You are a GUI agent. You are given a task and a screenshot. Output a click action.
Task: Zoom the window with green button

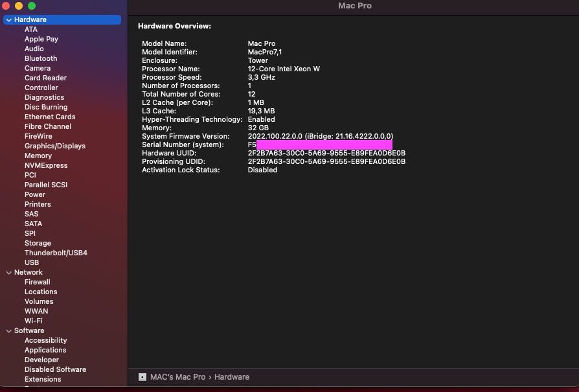pyautogui.click(x=32, y=6)
